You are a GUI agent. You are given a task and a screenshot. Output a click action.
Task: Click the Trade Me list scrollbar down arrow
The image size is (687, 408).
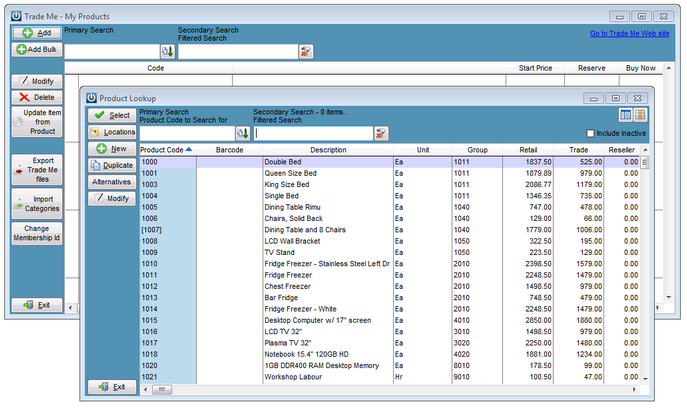pyautogui.click(x=669, y=297)
